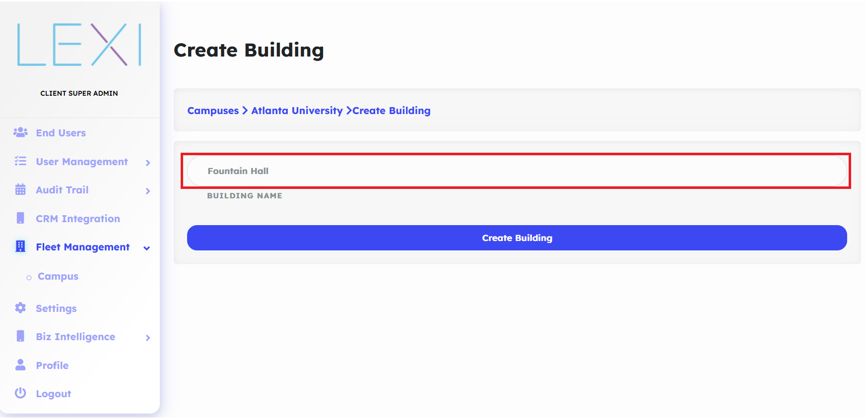Click the Settings gear icon
Image resolution: width=868 pixels, height=420 pixels.
tap(20, 308)
